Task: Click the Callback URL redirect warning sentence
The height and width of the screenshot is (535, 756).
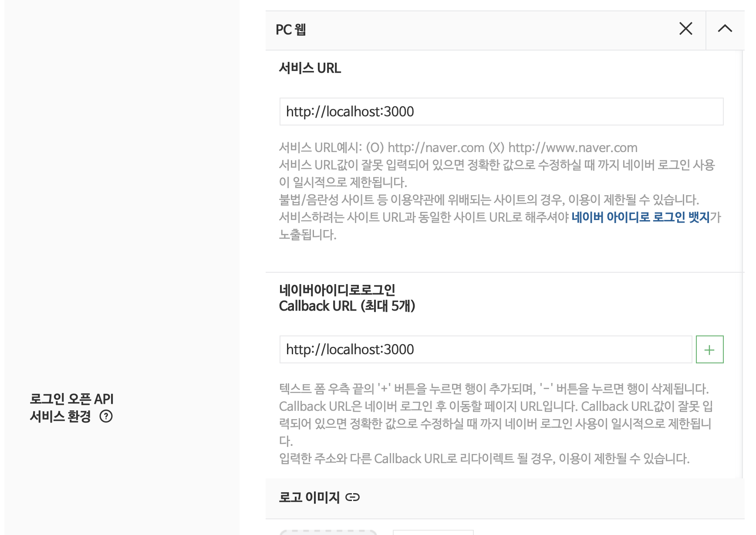Action: pos(484,459)
